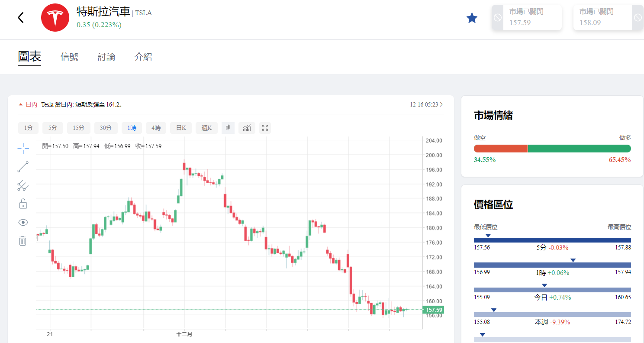
Task: Click the back arrow icon
Action: pos(20,17)
